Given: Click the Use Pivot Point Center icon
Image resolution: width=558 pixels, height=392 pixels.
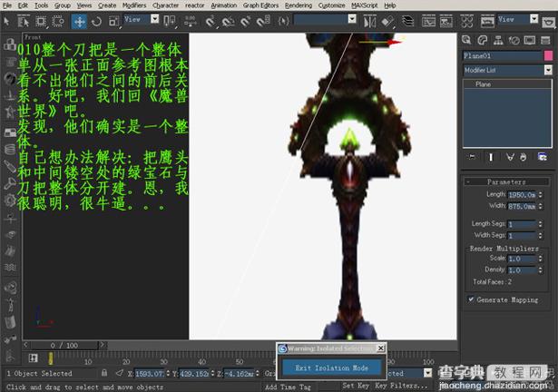Looking at the screenshot, I should [170, 22].
